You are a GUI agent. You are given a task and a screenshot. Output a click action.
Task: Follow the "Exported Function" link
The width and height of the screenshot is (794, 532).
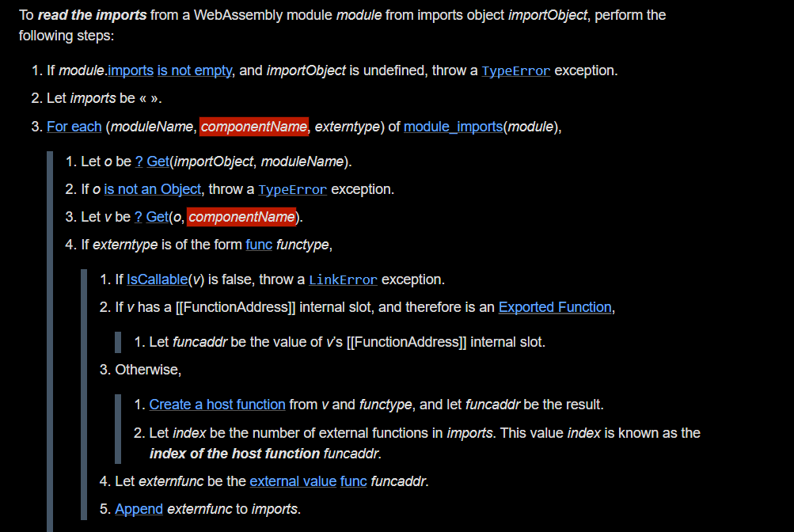coord(555,307)
